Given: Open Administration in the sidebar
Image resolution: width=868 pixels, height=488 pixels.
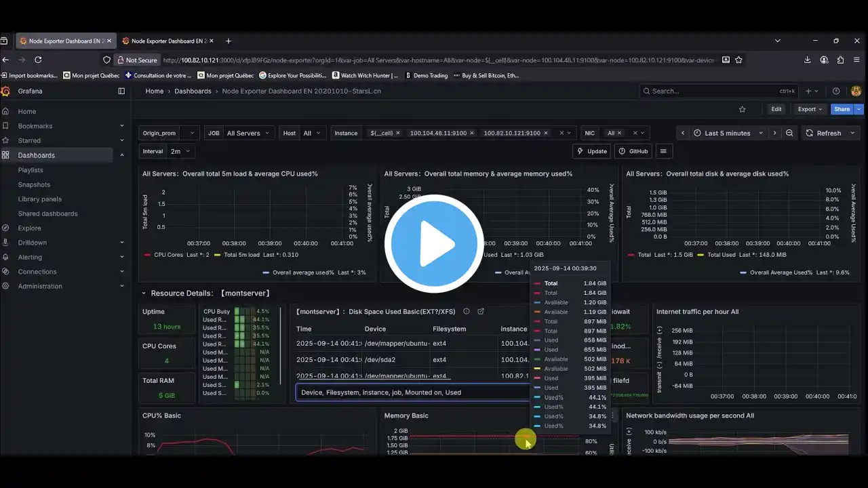Looking at the screenshot, I should coord(40,286).
